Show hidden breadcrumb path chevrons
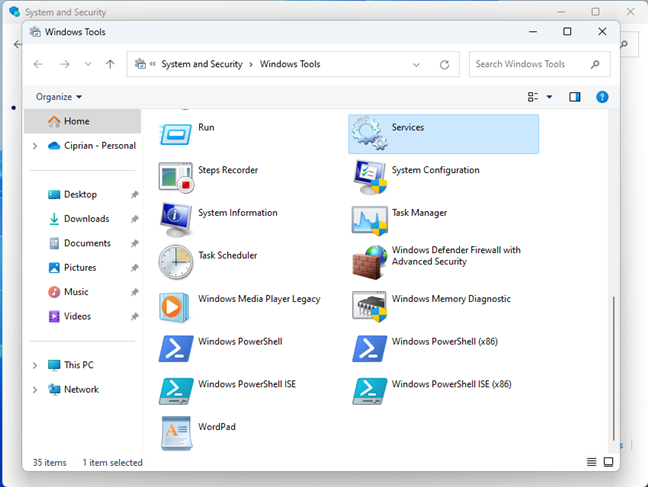 [x=152, y=64]
